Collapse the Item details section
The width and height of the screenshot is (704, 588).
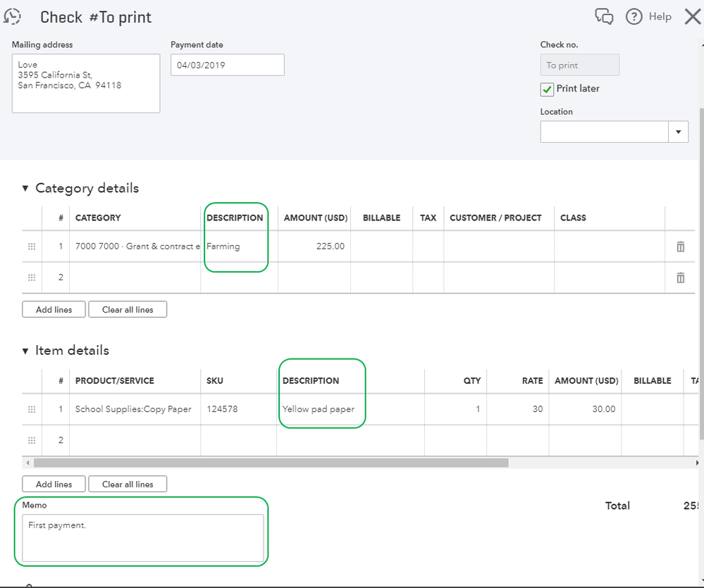pos(25,351)
